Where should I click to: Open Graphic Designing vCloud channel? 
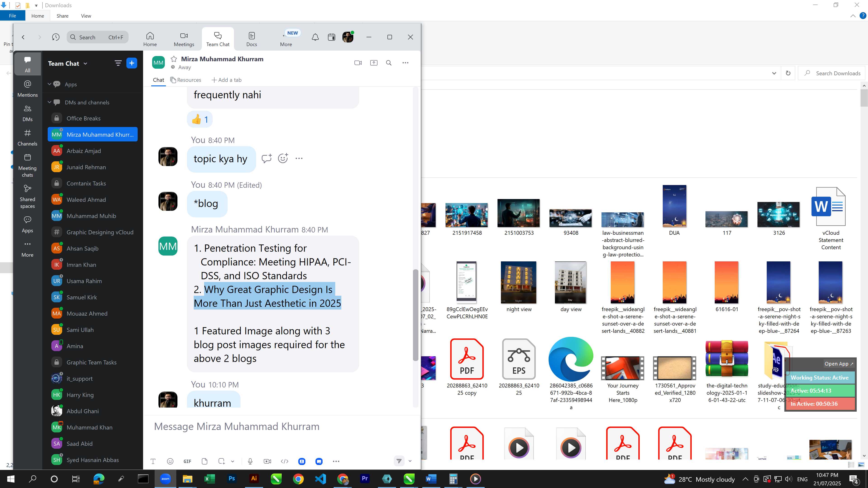coord(93,232)
